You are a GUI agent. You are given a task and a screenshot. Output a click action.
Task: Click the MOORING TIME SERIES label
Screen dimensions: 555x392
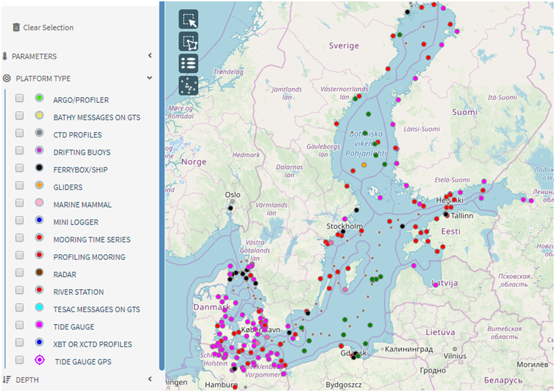tap(92, 240)
